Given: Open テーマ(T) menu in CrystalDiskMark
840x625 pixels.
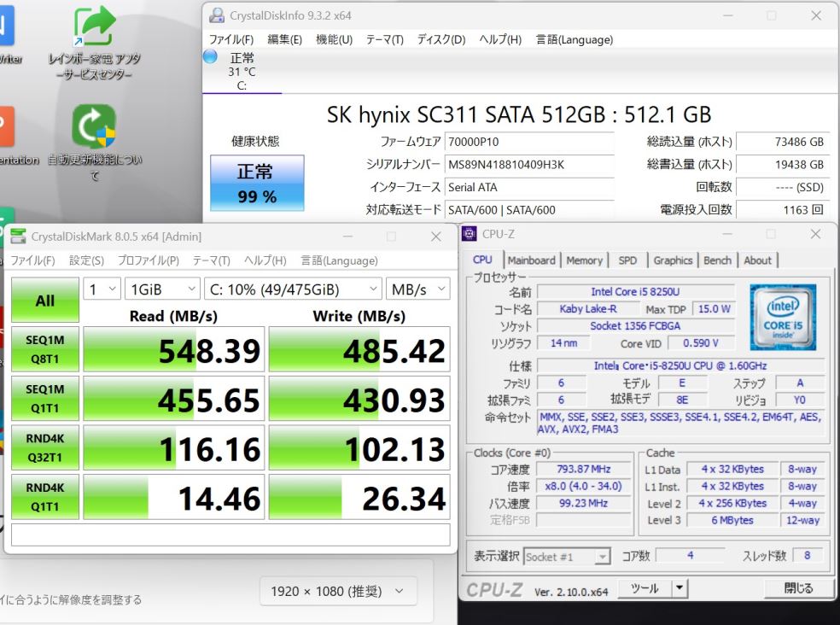Looking at the screenshot, I should point(211,260).
